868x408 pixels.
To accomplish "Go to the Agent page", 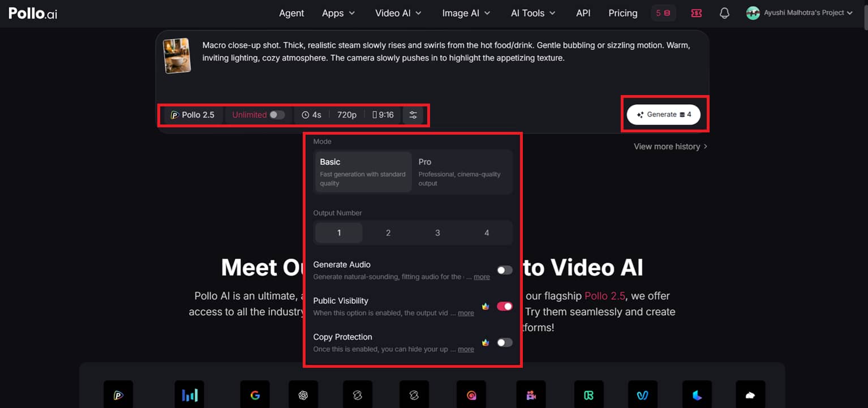I will (291, 13).
